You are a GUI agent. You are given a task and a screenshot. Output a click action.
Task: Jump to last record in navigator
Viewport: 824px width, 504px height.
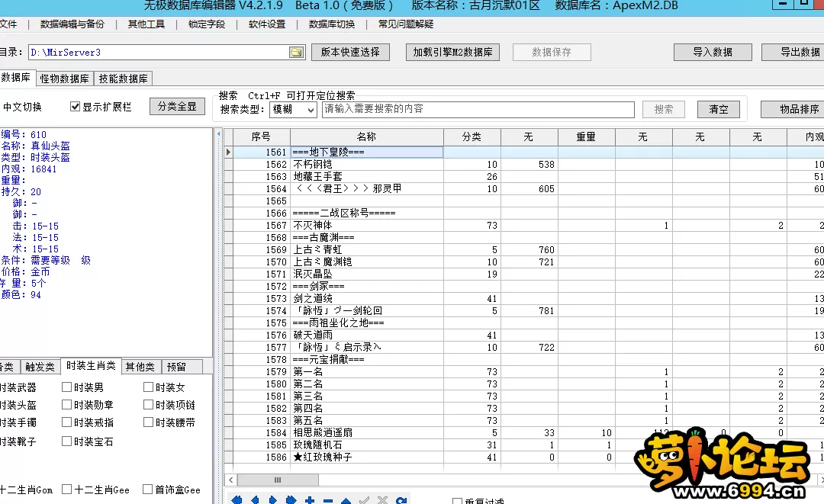coord(291,500)
